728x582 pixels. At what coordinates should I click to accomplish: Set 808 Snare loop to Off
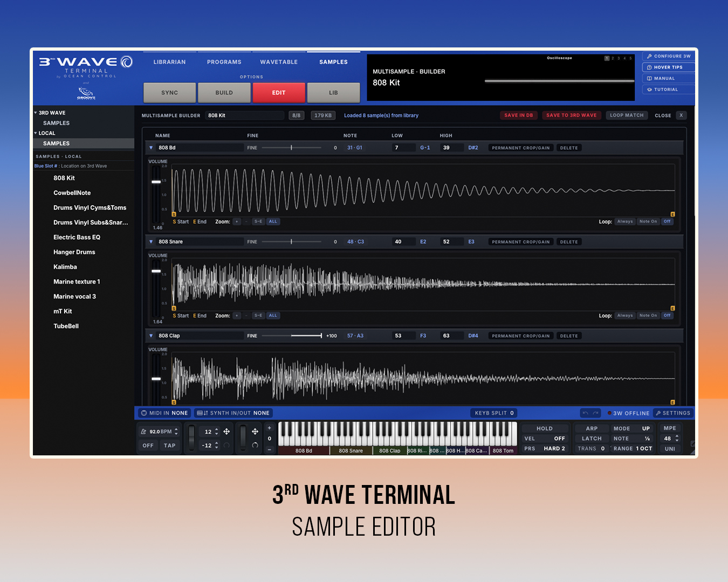pos(667,316)
